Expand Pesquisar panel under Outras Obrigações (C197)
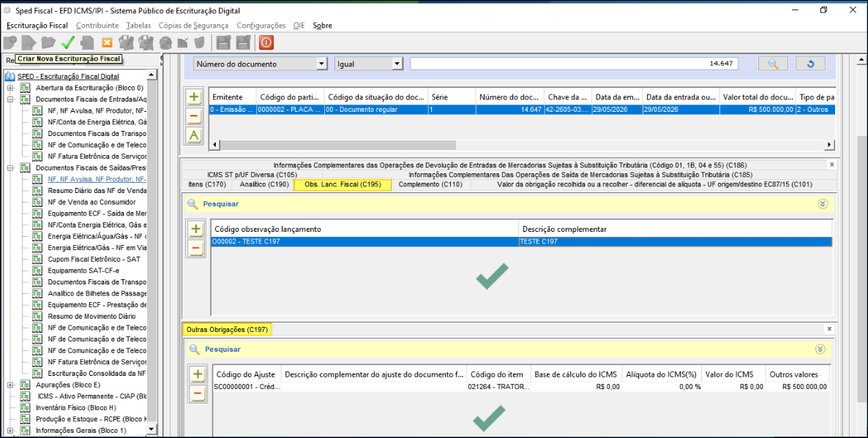 pyautogui.click(x=820, y=349)
